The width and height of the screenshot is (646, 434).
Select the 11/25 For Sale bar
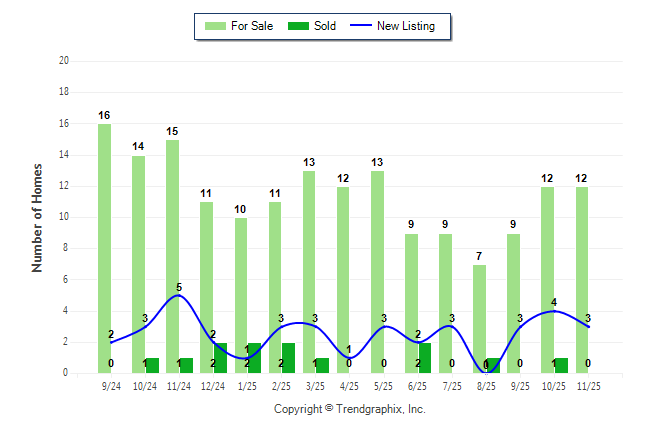pyautogui.click(x=582, y=280)
